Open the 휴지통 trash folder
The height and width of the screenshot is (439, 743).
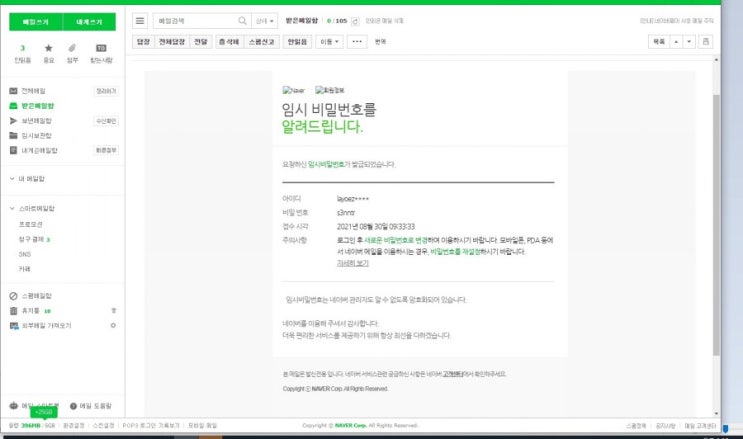tap(30, 311)
